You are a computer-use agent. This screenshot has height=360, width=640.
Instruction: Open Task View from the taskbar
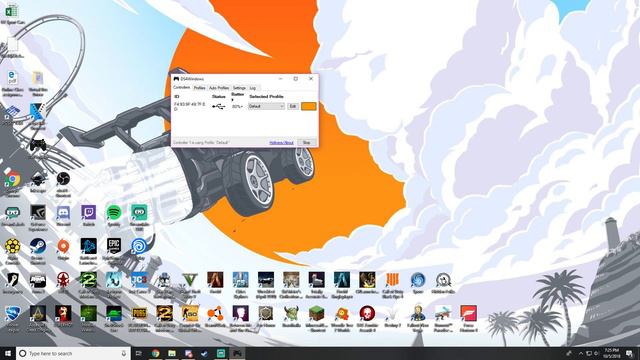(x=138, y=353)
